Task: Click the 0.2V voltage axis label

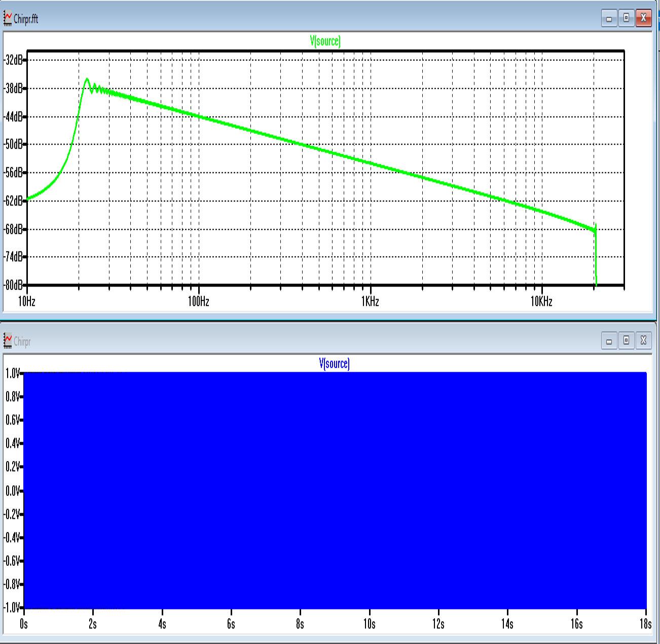Action: [12, 467]
